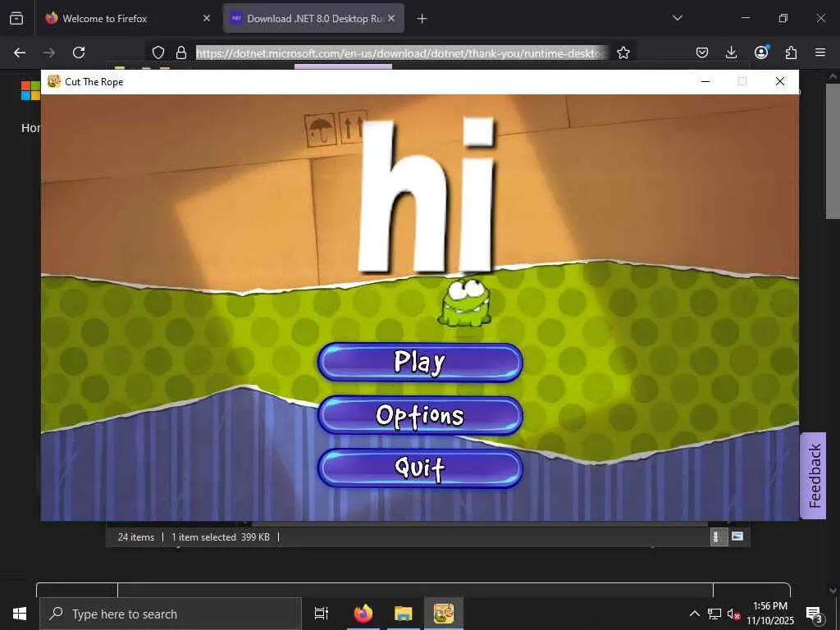
Task: Switch File Explorer to details view
Action: coord(719,536)
